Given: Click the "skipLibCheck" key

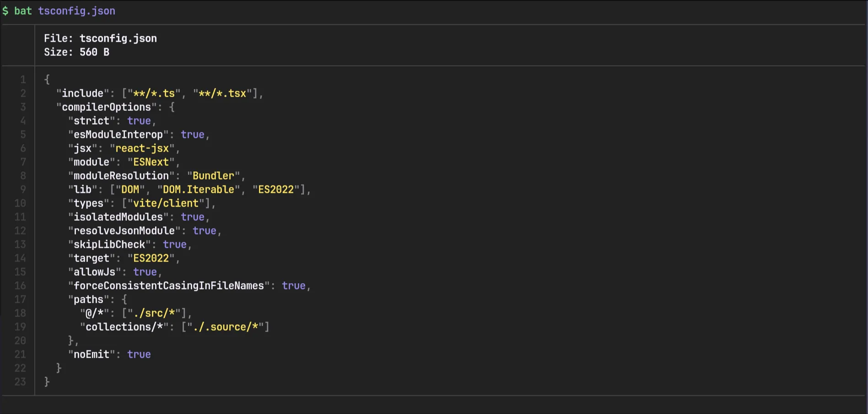Looking at the screenshot, I should tap(109, 245).
